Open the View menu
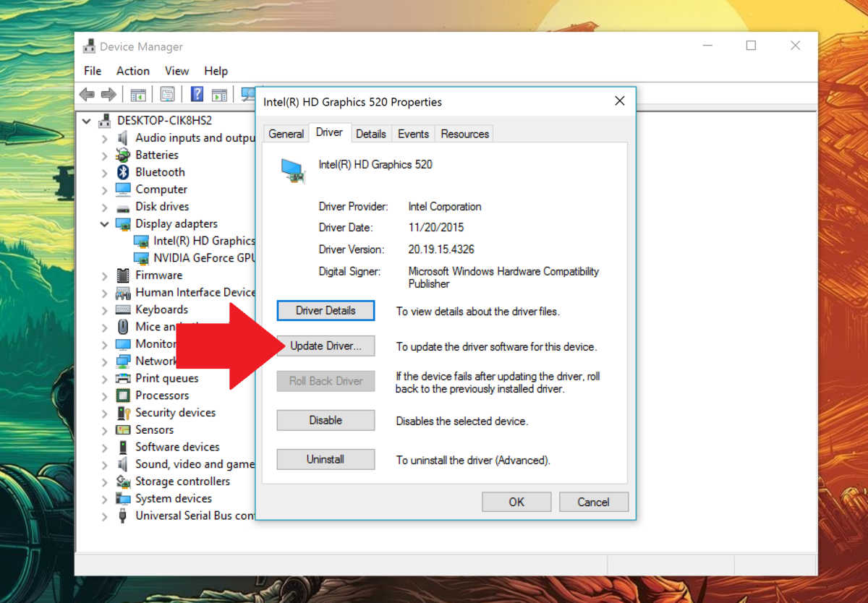Image resolution: width=868 pixels, height=603 pixels. pyautogui.click(x=176, y=71)
